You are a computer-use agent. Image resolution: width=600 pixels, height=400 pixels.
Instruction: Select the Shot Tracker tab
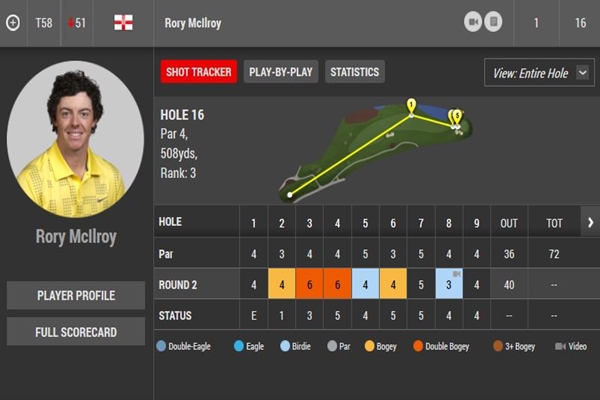coord(198,72)
